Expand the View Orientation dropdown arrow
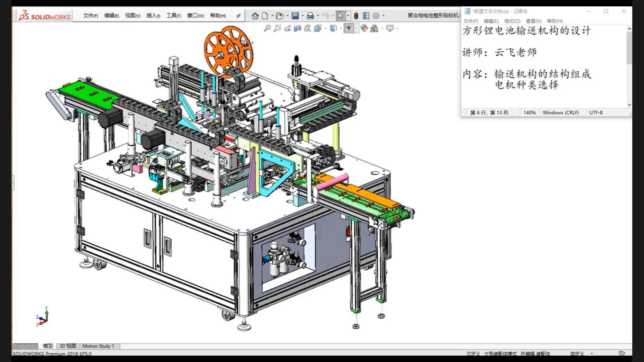The height and width of the screenshot is (362, 644). click(325, 28)
